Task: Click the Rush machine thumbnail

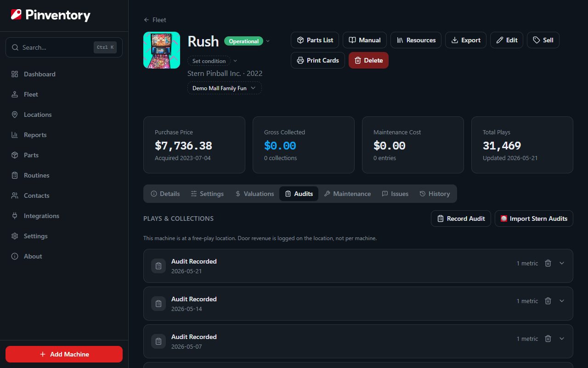Action: (162, 50)
